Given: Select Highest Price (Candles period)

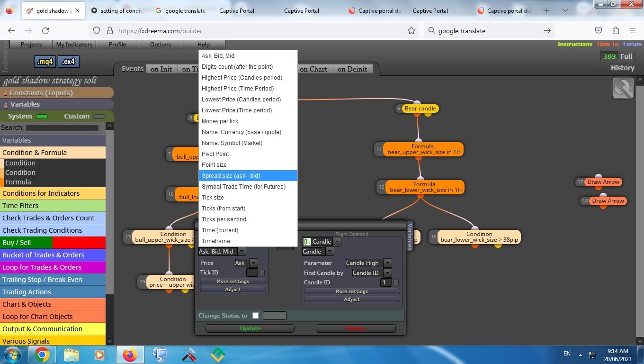Looking at the screenshot, I should click(248, 78).
